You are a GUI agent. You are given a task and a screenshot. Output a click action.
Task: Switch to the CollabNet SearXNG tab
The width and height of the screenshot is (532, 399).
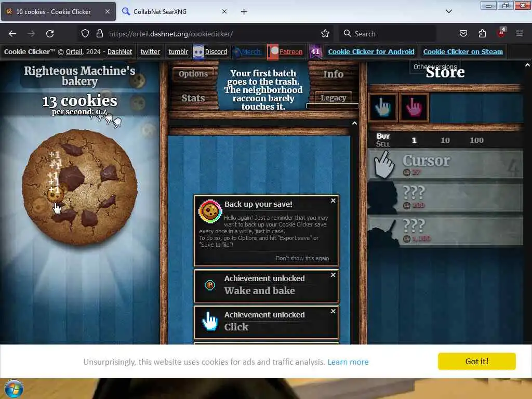point(175,11)
